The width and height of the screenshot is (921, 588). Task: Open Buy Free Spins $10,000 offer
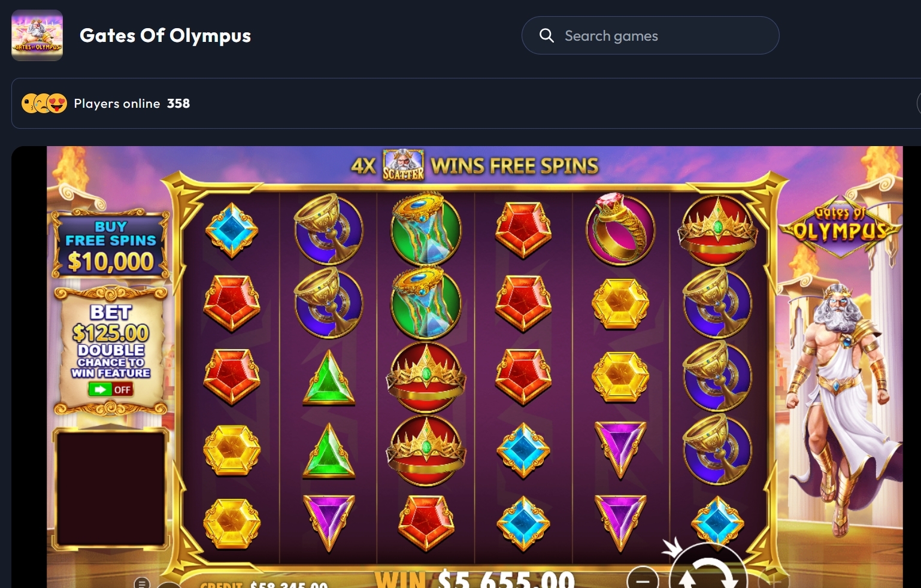111,245
